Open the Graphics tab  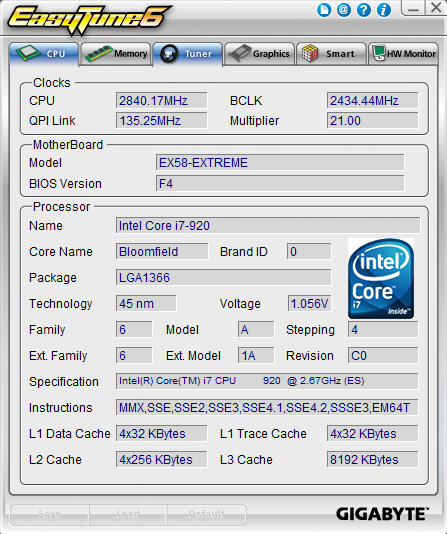[259, 54]
